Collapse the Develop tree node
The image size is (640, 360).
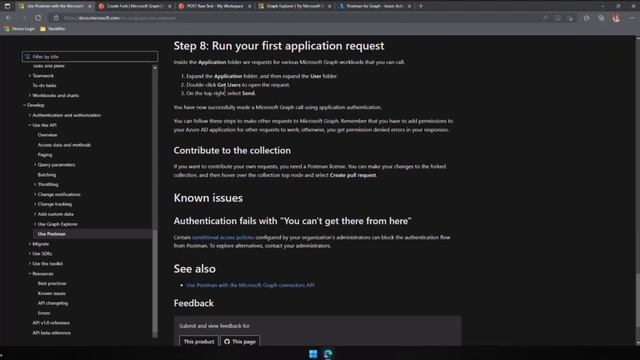24,105
